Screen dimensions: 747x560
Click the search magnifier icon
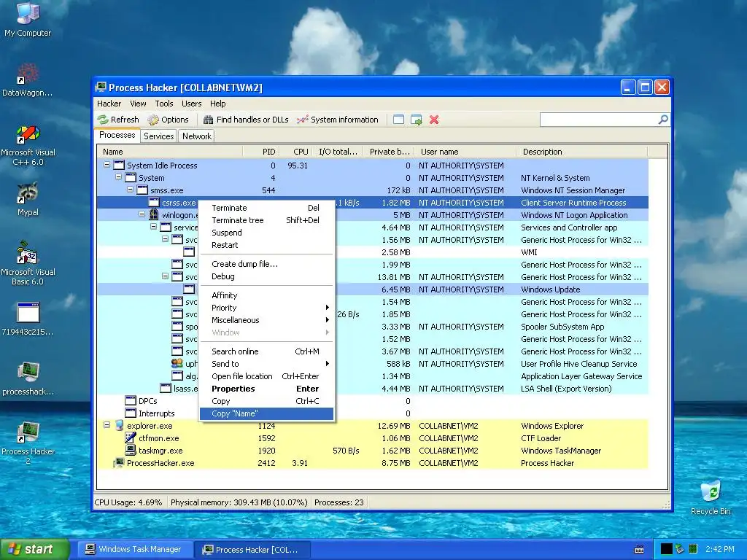point(663,120)
